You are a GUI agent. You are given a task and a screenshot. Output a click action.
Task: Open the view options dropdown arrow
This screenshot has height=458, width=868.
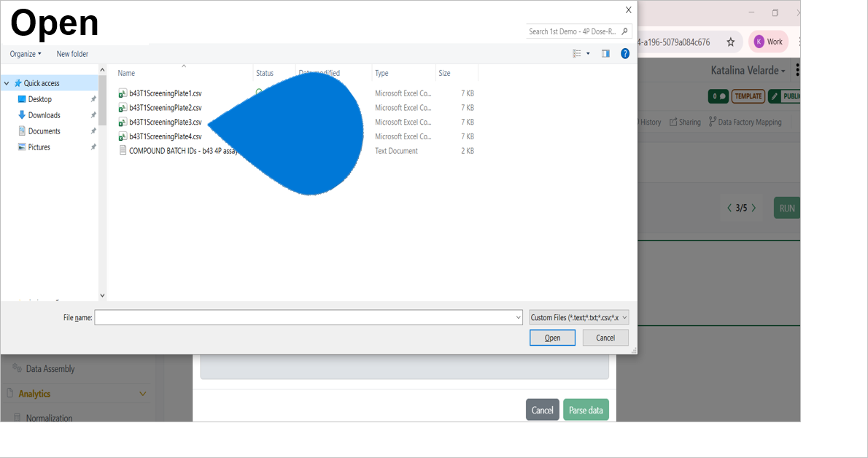click(588, 53)
